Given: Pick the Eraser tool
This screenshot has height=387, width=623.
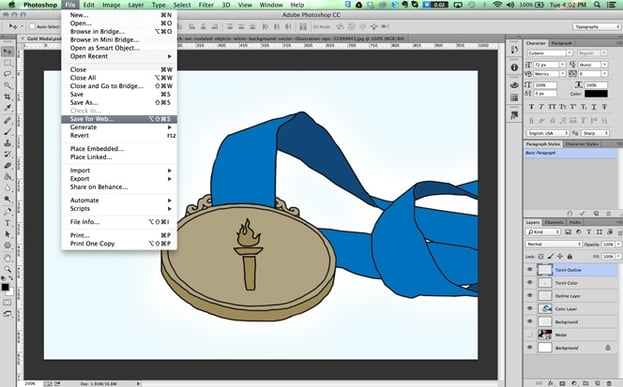Looking at the screenshot, I should [x=8, y=165].
